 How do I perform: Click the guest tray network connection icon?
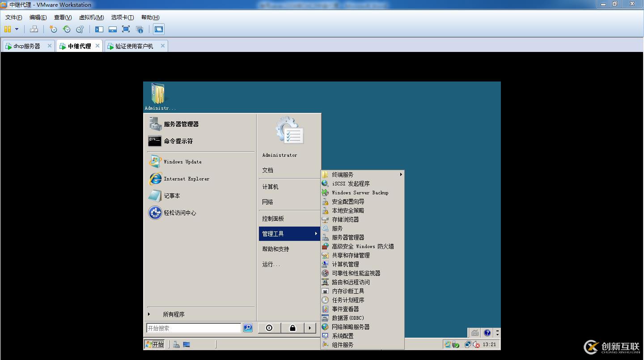coord(468,344)
